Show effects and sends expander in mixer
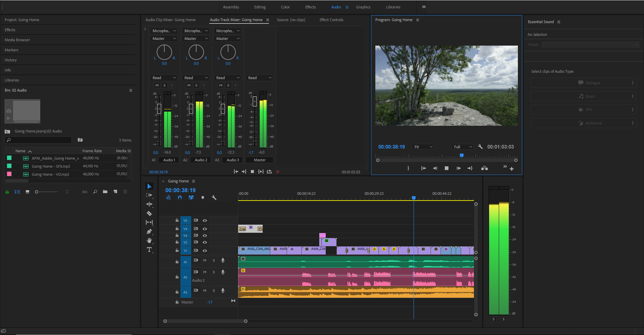The width and height of the screenshot is (644, 335). coord(145,30)
